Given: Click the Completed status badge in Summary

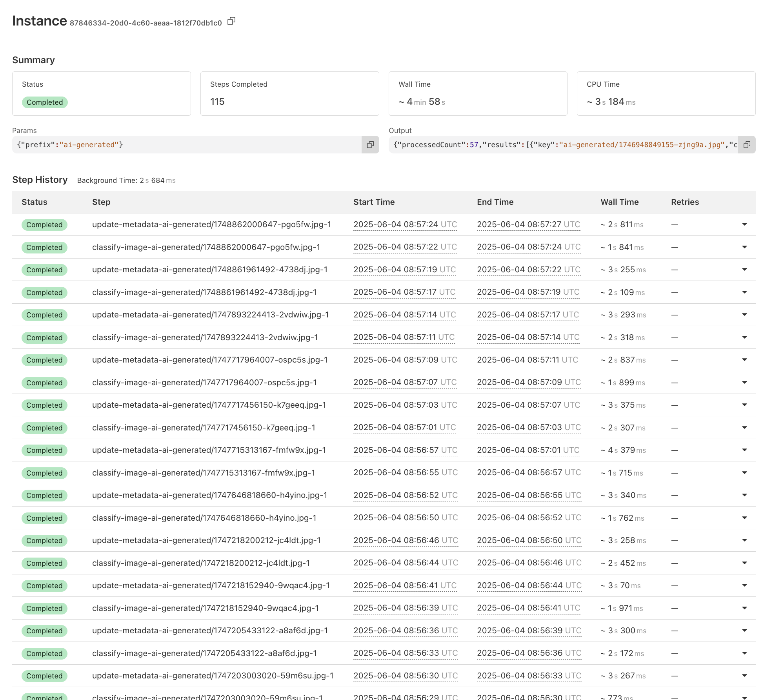Looking at the screenshot, I should click(x=45, y=102).
